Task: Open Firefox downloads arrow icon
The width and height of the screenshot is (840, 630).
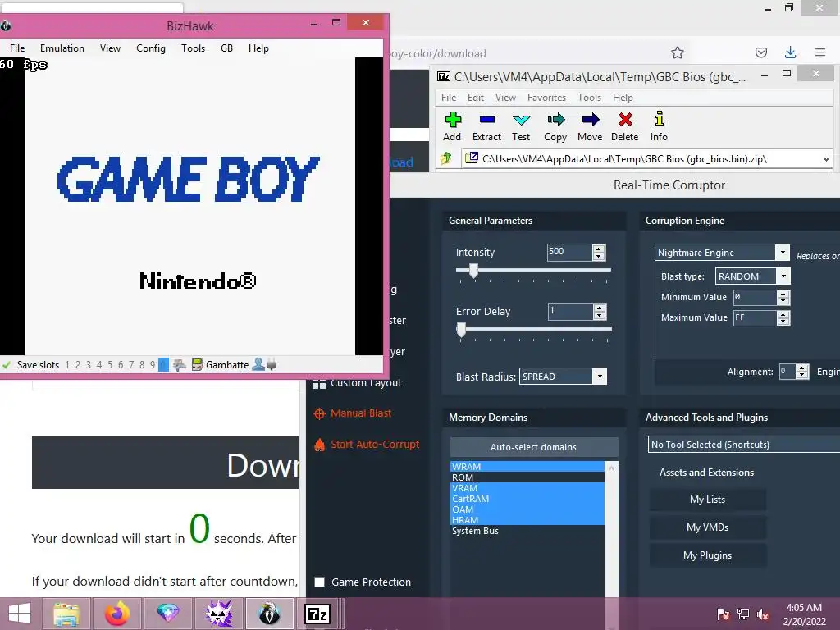Action: 790,52
